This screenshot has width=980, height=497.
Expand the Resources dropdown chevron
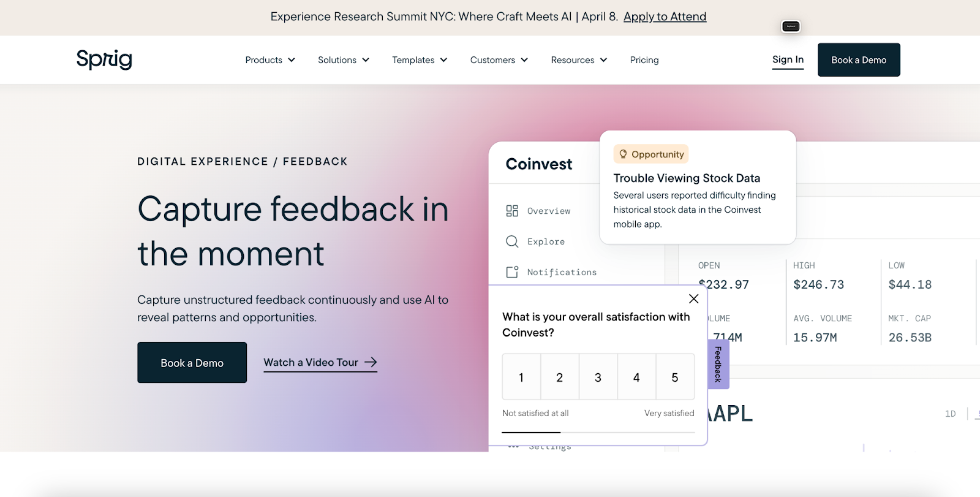[603, 60]
